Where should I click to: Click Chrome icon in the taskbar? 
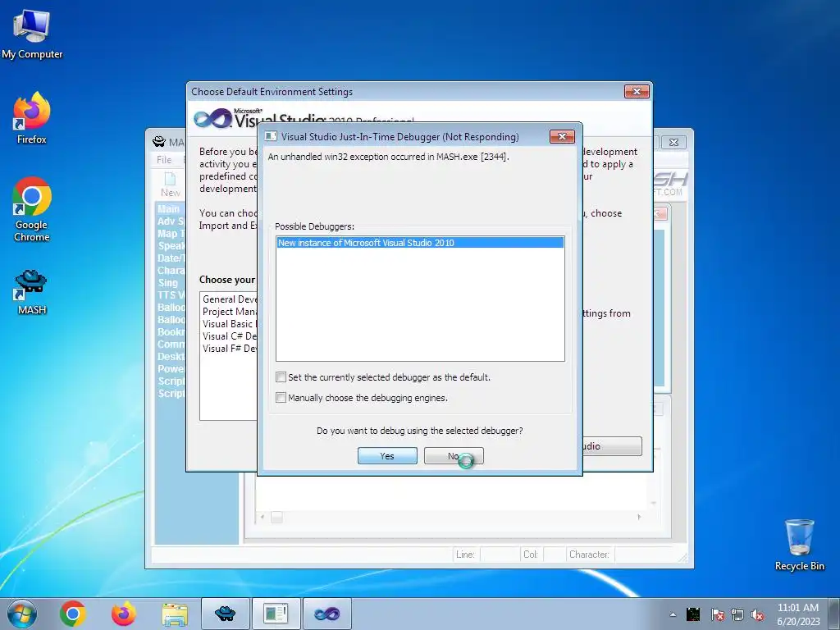[x=73, y=614]
